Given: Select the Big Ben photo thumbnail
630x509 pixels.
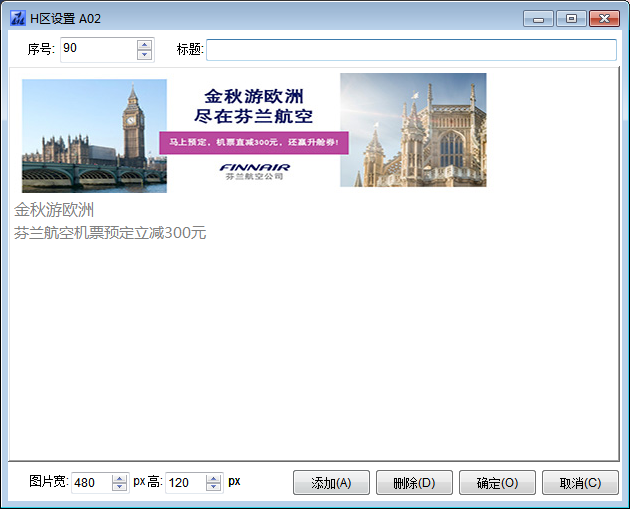Looking at the screenshot, I should [94, 136].
